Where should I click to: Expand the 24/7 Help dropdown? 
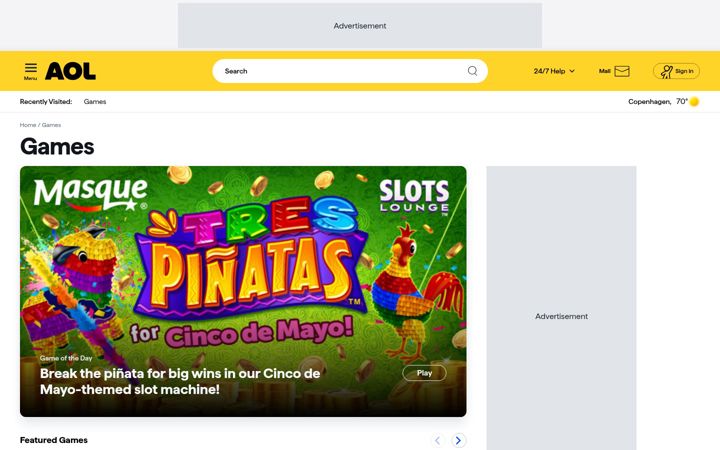(554, 71)
